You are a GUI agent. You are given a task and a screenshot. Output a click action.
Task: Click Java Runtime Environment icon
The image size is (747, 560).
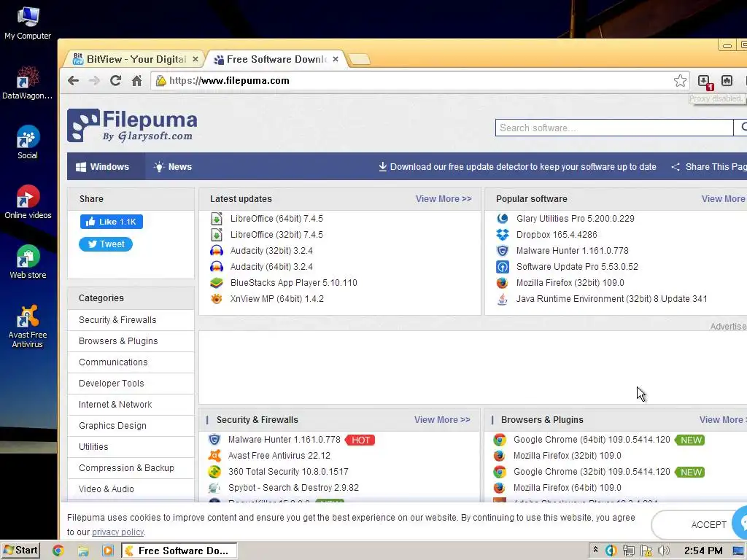coord(503,299)
